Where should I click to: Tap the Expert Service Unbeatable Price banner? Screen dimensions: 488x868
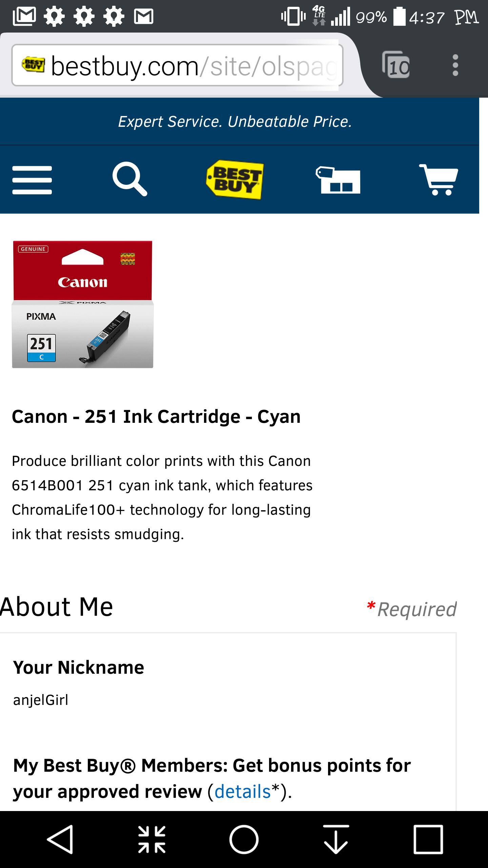pos(235,122)
